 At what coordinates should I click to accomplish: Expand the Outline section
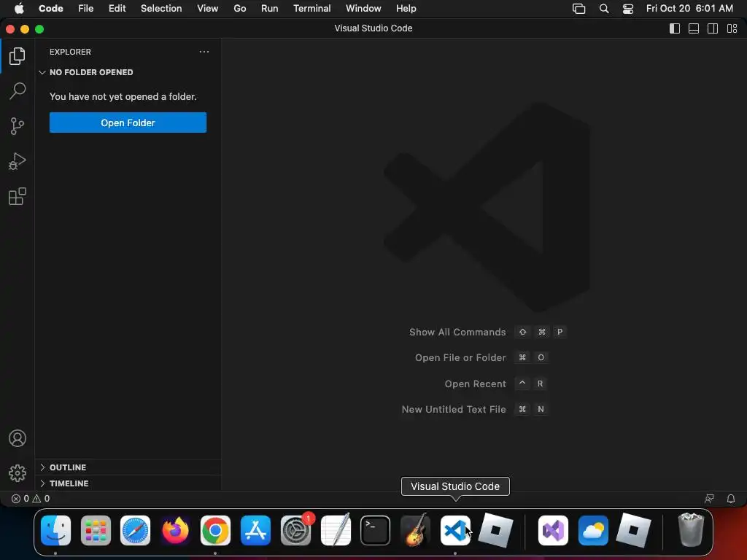pos(128,467)
